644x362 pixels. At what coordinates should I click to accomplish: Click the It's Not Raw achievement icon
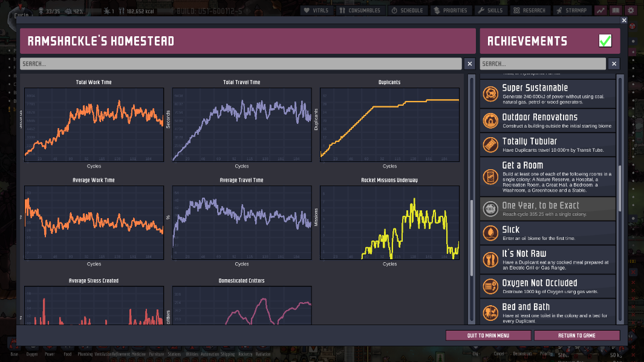[490, 259]
